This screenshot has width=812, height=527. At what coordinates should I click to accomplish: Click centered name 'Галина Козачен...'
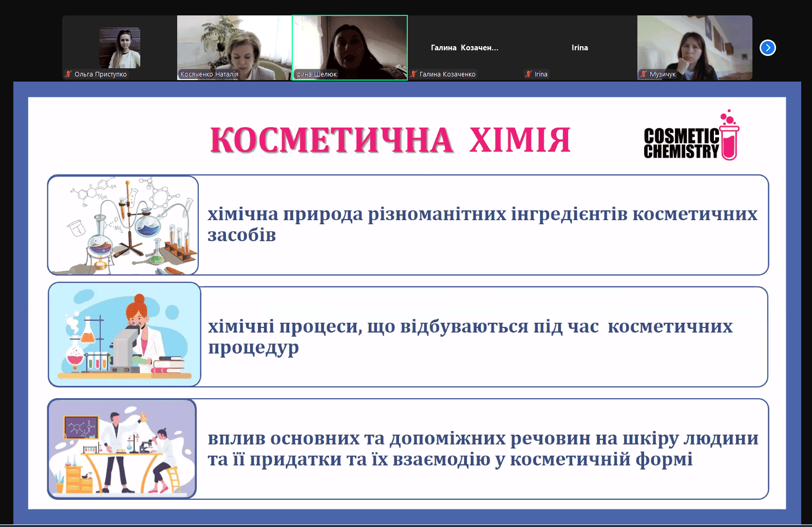[x=465, y=48]
